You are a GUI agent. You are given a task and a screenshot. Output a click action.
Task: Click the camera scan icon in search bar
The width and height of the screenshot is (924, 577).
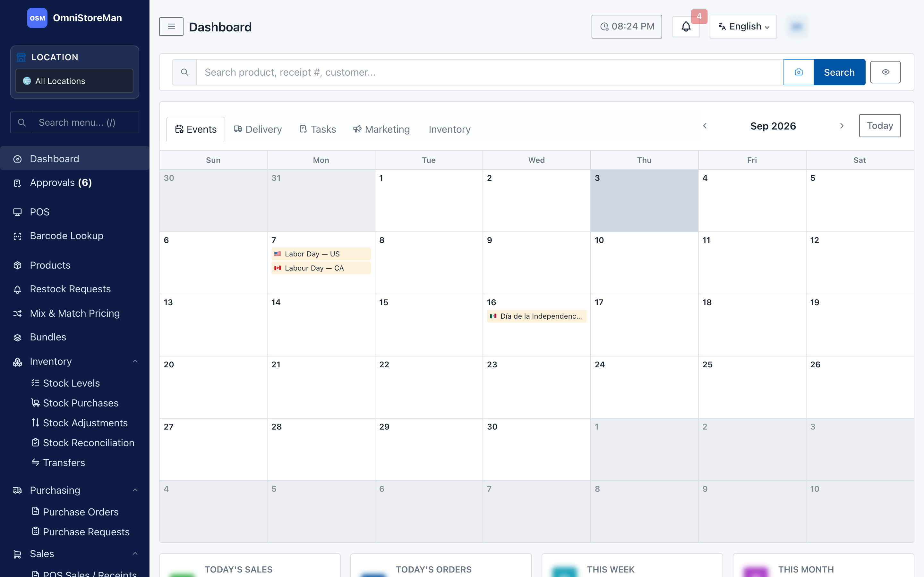[x=798, y=72]
